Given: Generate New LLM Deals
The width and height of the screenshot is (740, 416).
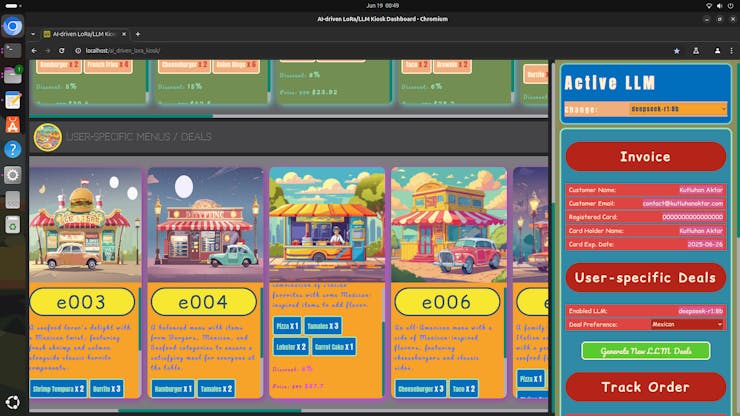Looking at the screenshot, I should [x=646, y=351].
